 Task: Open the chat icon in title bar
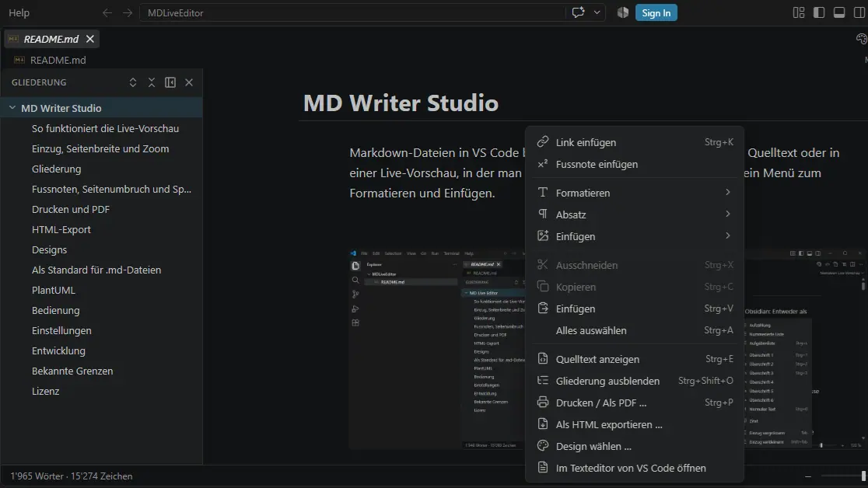[x=578, y=12]
